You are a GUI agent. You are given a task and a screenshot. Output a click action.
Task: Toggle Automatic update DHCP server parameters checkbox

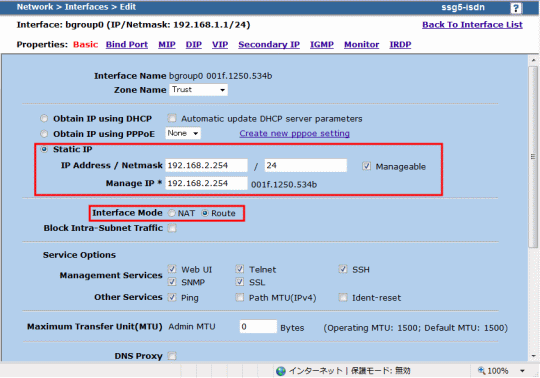point(172,118)
